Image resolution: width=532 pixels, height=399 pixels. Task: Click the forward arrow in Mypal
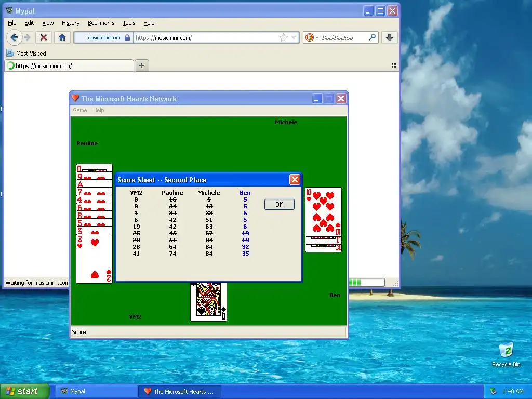click(28, 37)
